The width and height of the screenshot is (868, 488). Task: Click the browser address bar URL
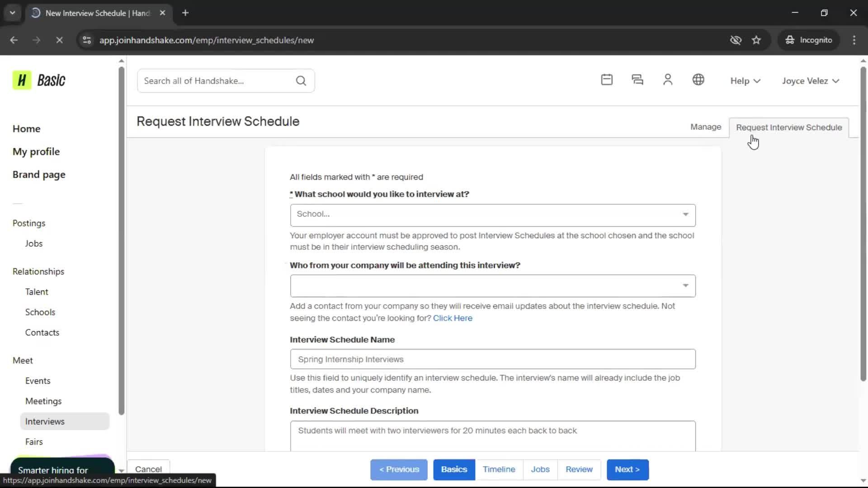207,40
